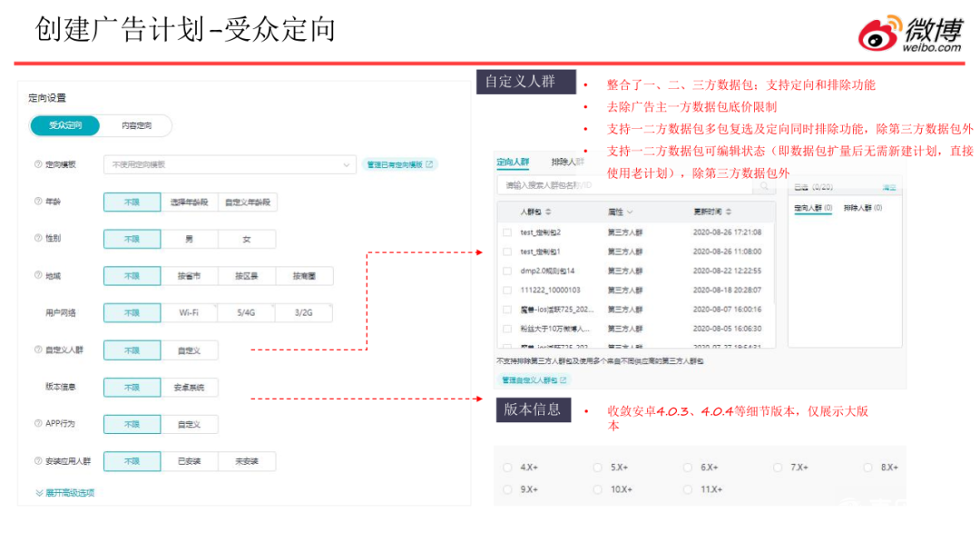Open the 管理已有定向模板 link
This screenshot has width=980, height=552.
click(400, 165)
